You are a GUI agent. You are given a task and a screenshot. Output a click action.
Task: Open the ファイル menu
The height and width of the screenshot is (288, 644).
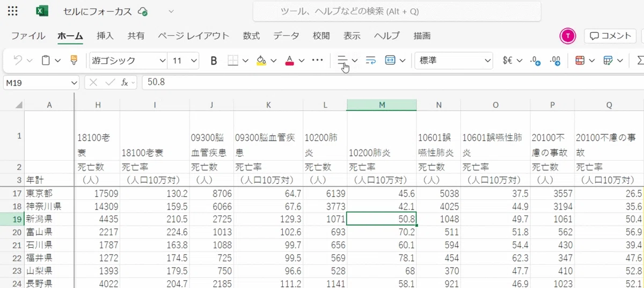[28, 36]
